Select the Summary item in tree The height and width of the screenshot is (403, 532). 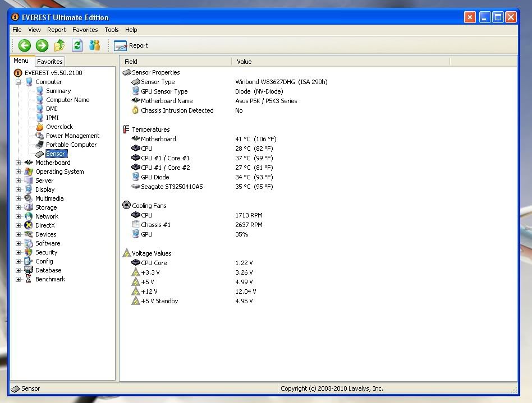click(x=58, y=91)
